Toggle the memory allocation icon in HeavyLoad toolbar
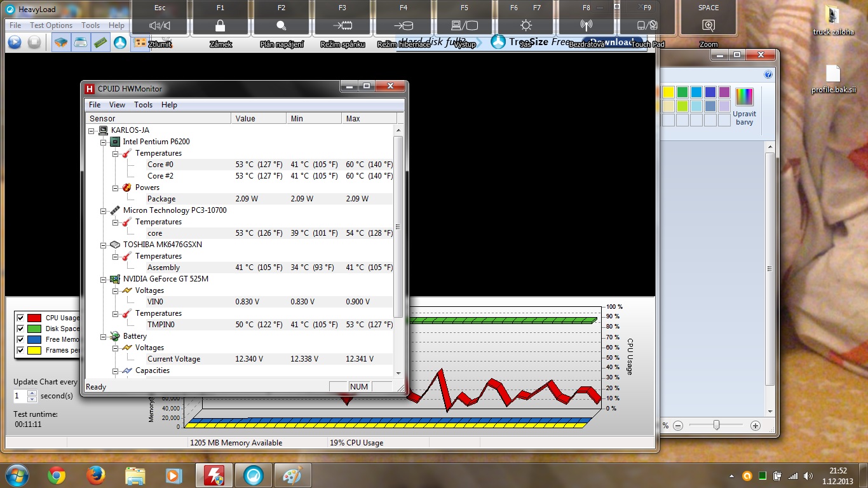 click(x=100, y=43)
